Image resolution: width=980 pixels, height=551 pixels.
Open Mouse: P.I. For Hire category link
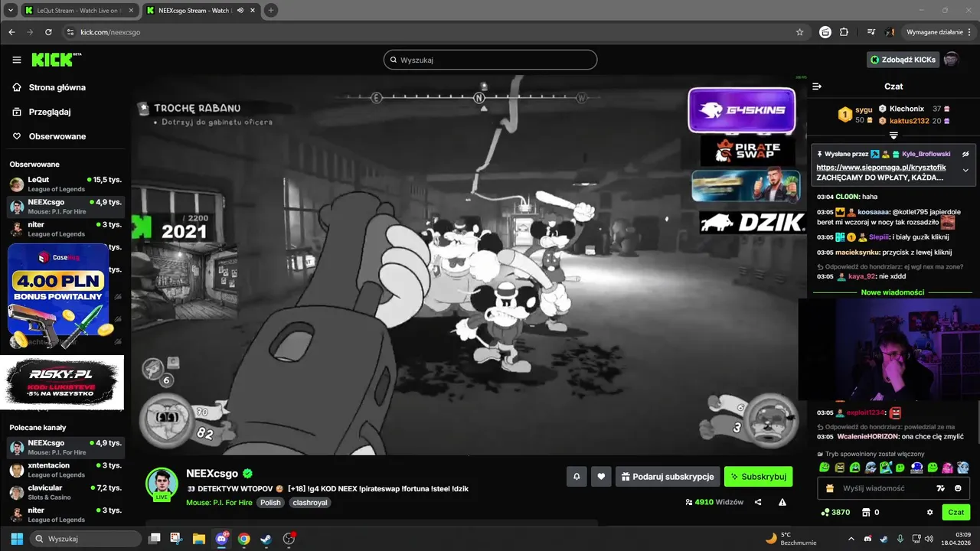tap(218, 503)
